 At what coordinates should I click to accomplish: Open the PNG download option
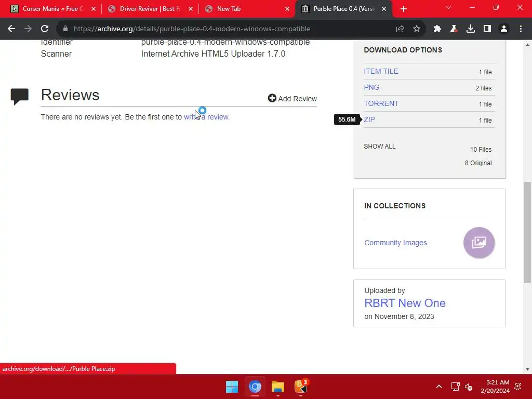(x=371, y=87)
